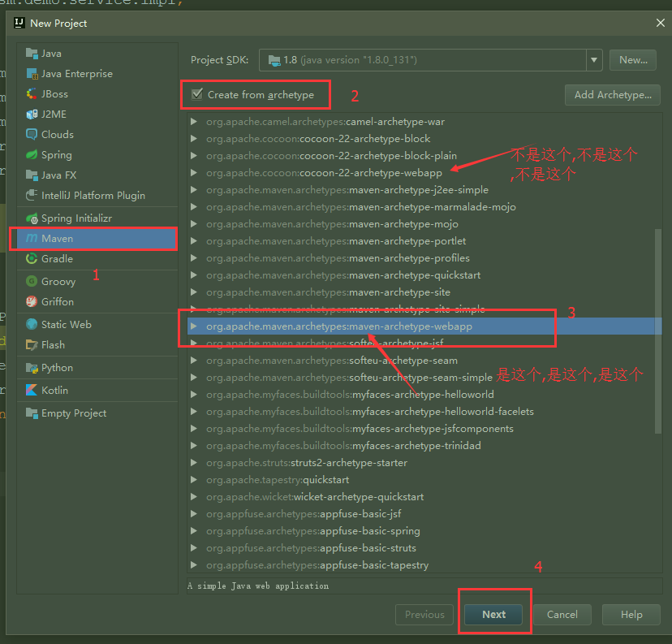Select the appfuse-basic-tapestry row
This screenshot has height=644, width=672.
tap(424, 565)
